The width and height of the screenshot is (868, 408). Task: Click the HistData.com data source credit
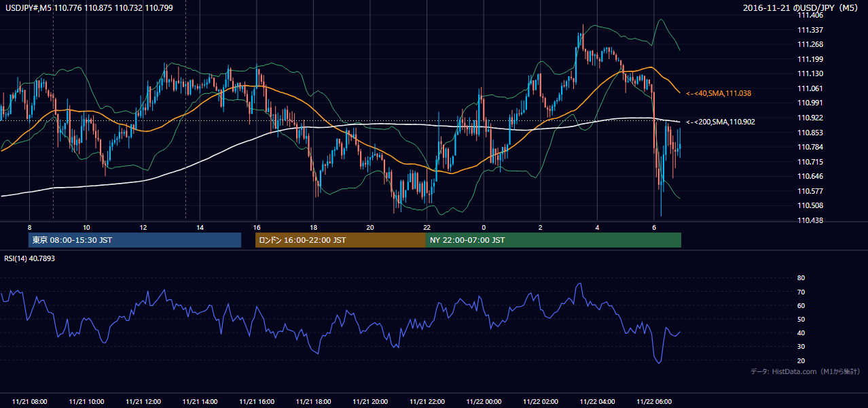tap(806, 371)
